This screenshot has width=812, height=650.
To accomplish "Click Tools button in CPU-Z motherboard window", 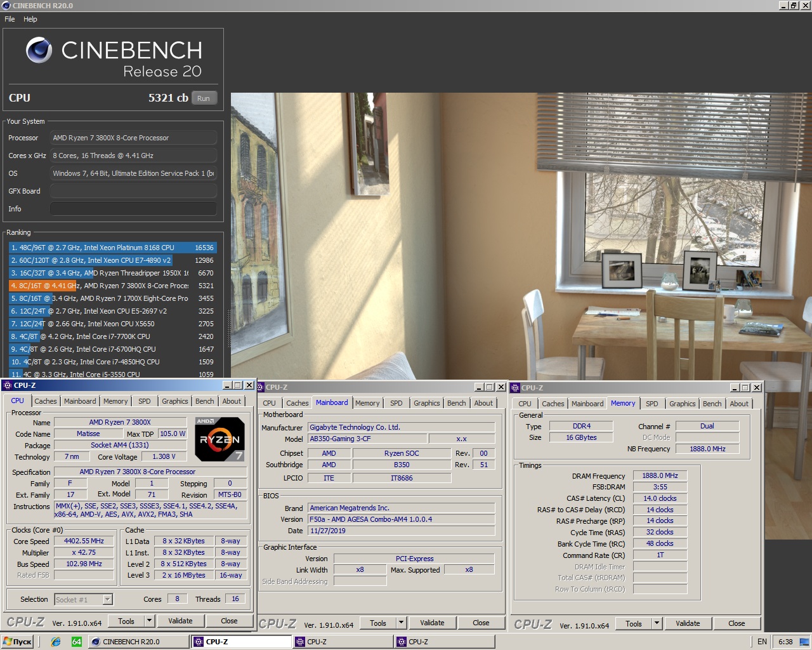I will point(378,623).
